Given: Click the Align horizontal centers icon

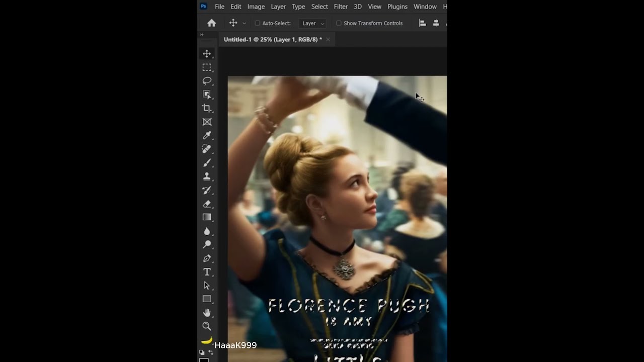Looking at the screenshot, I should click(436, 23).
